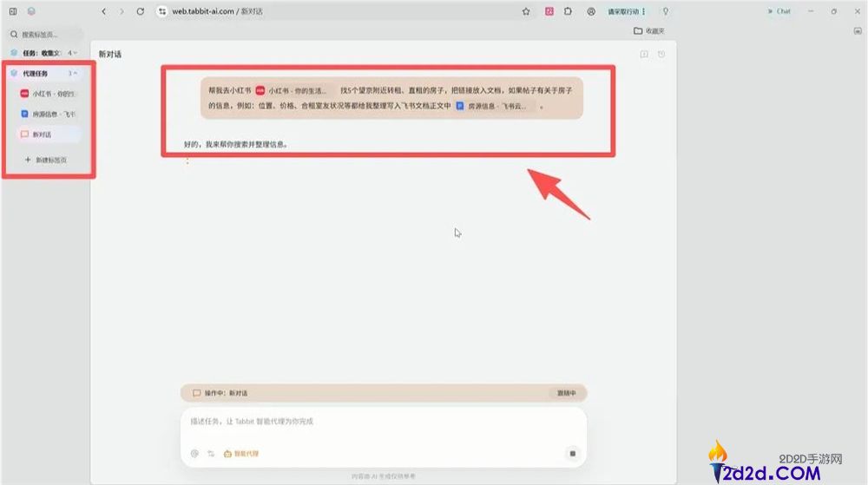
Task: Click the 内容由 AI 生成 disclaimer text
Action: pyautogui.click(x=383, y=476)
